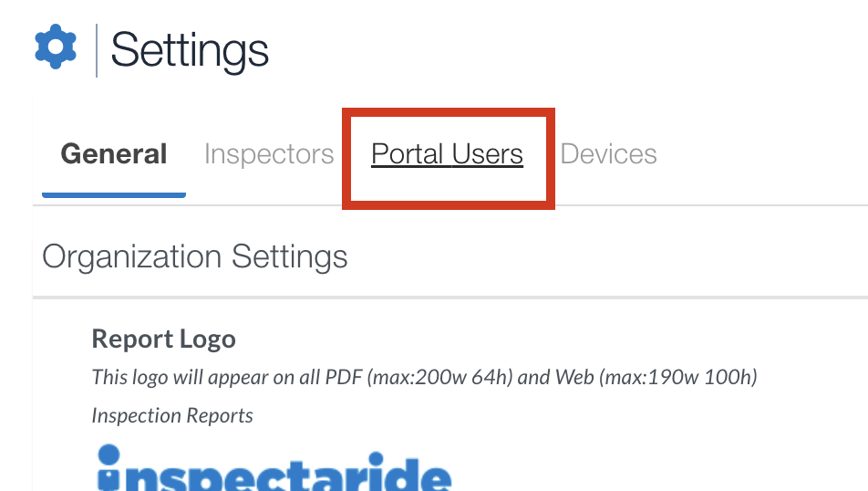The height and width of the screenshot is (491, 868).
Task: Open the General tab
Action: 113,153
